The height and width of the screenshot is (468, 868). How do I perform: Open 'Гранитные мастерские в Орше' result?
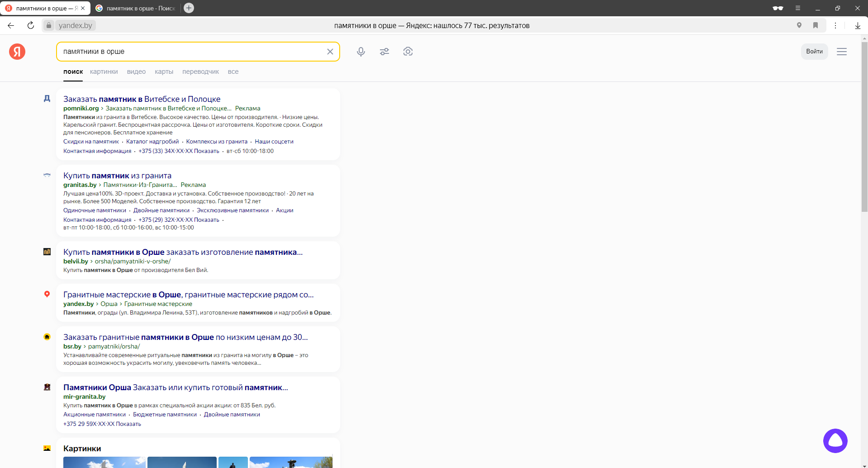189,295
